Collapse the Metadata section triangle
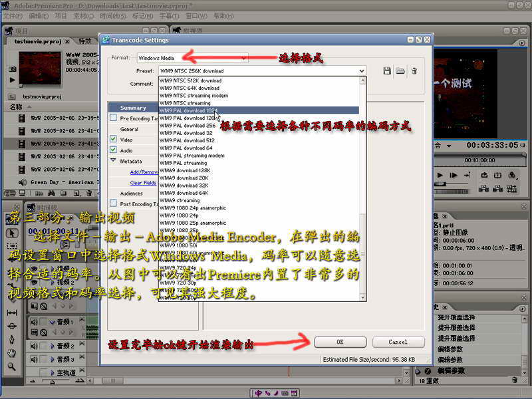Viewport: 532px width, 399px height. (113, 160)
